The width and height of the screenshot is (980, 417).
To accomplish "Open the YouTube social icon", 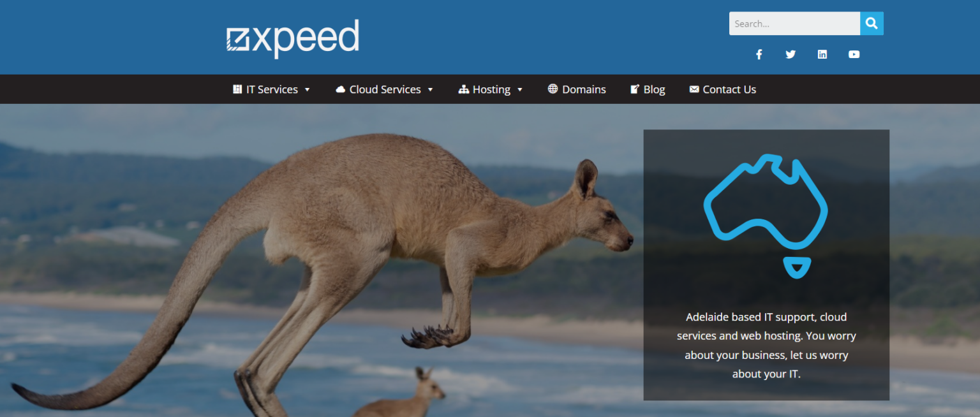I will click(854, 54).
